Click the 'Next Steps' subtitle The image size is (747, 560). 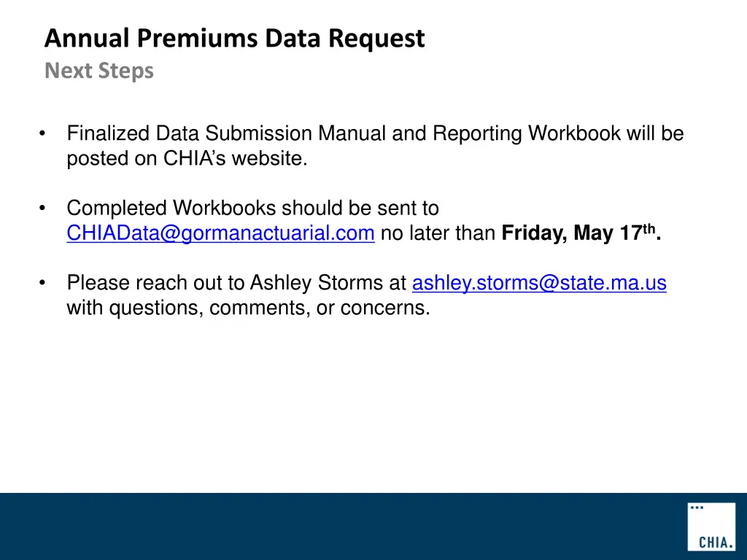click(99, 71)
